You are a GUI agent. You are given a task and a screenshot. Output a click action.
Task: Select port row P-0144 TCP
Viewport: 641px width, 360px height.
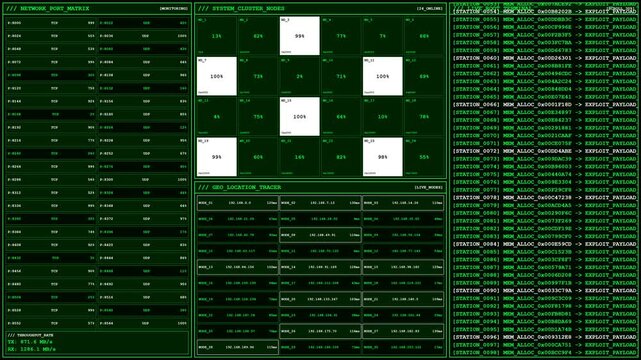pyautogui.click(x=51, y=101)
